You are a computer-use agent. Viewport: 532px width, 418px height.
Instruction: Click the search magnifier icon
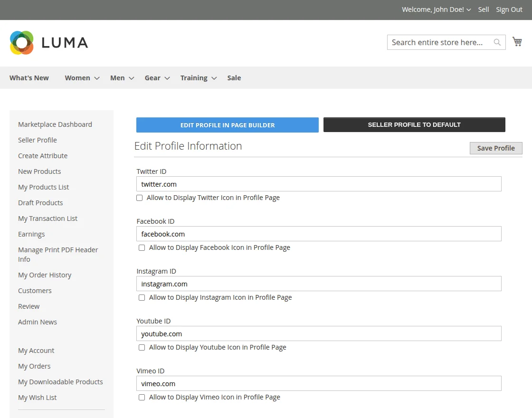tap(497, 42)
